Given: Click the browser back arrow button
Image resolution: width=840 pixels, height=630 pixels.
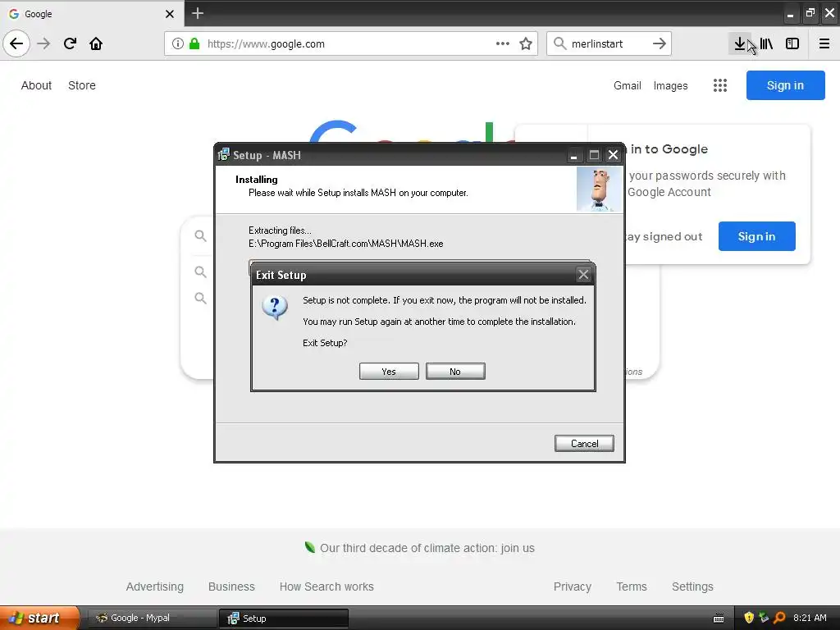Looking at the screenshot, I should click(16, 43).
